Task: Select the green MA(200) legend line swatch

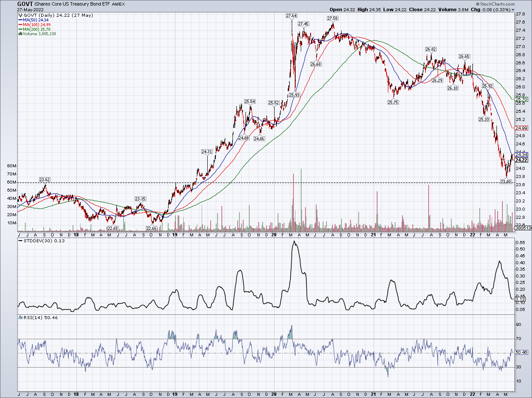Action: [x=19, y=29]
